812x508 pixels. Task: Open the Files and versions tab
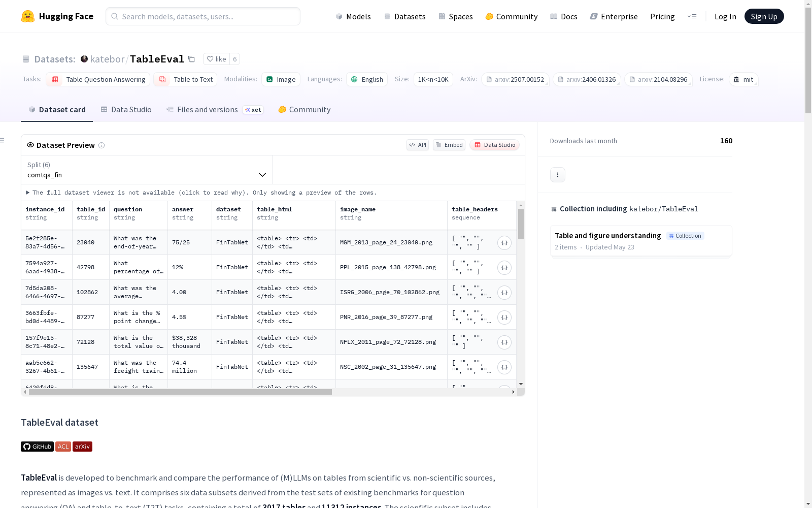pos(215,110)
